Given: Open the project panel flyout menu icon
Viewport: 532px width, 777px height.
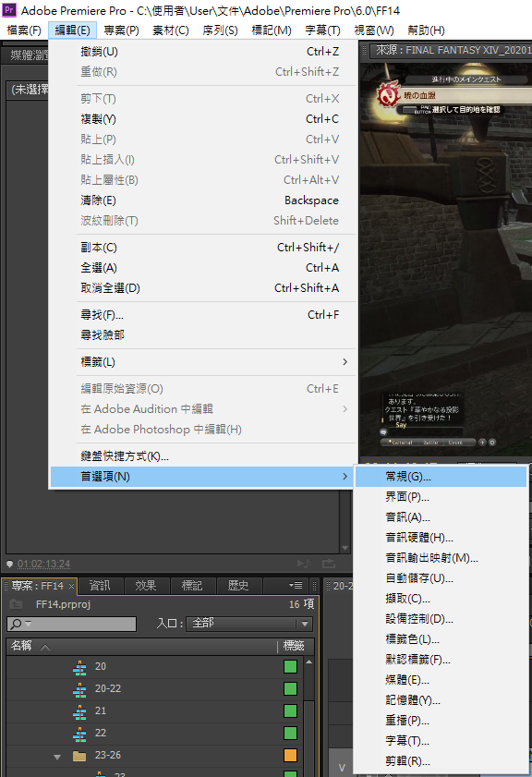Looking at the screenshot, I should (x=296, y=586).
